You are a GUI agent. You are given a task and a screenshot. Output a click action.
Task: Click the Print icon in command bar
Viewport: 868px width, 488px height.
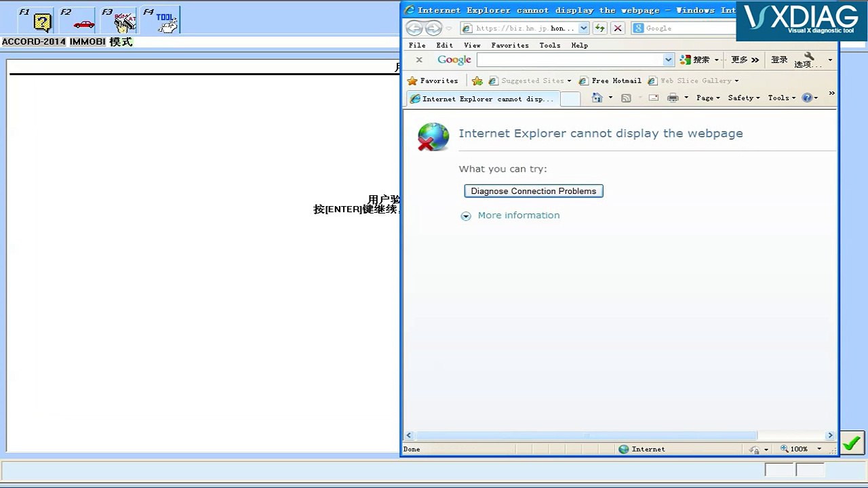[673, 98]
